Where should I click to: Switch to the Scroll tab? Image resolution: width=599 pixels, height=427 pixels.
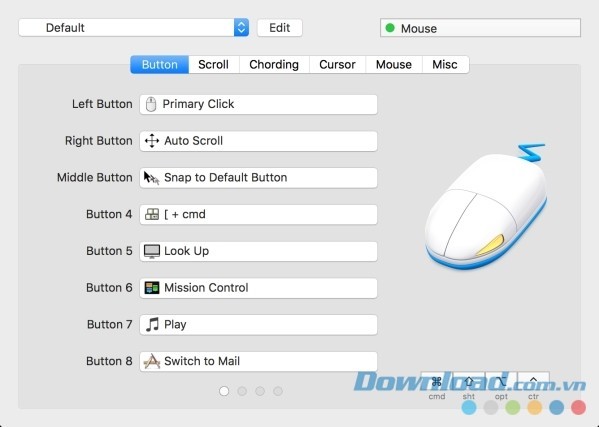point(214,64)
